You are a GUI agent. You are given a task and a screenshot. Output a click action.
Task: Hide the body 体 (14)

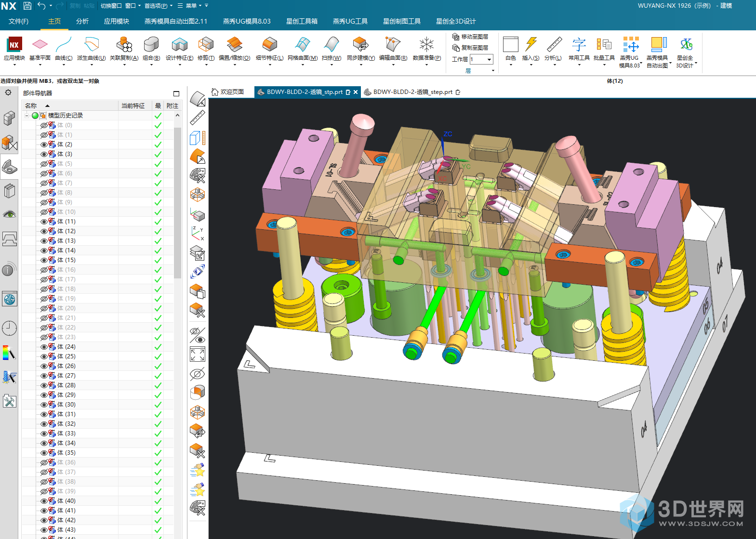(44, 250)
